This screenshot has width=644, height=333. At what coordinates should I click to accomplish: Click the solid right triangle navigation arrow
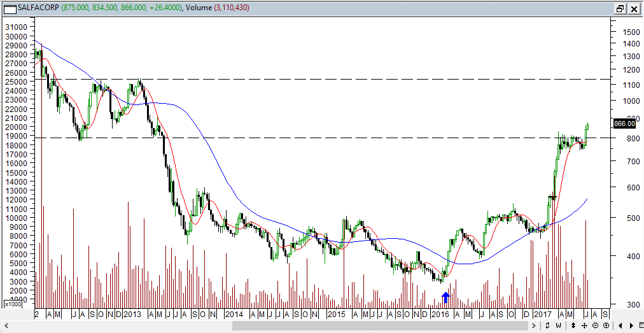(631, 325)
